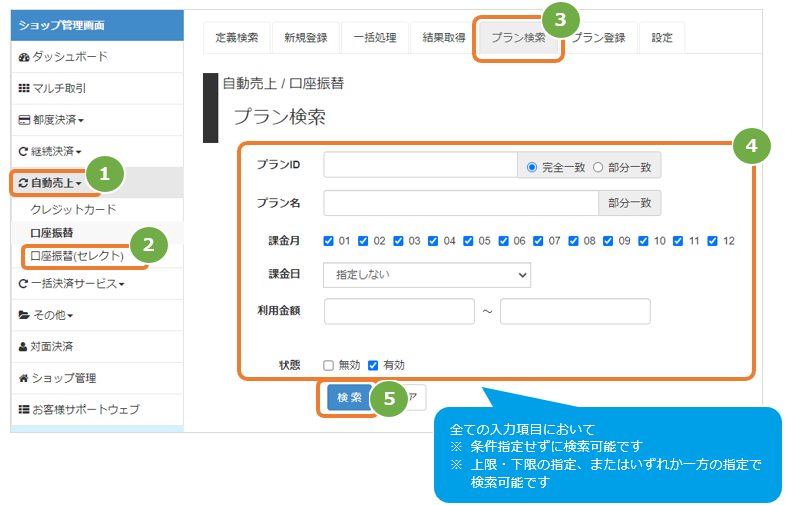The height and width of the screenshot is (505, 785).
Task: Toggle billing month 06 checkbox
Action: tap(503, 241)
